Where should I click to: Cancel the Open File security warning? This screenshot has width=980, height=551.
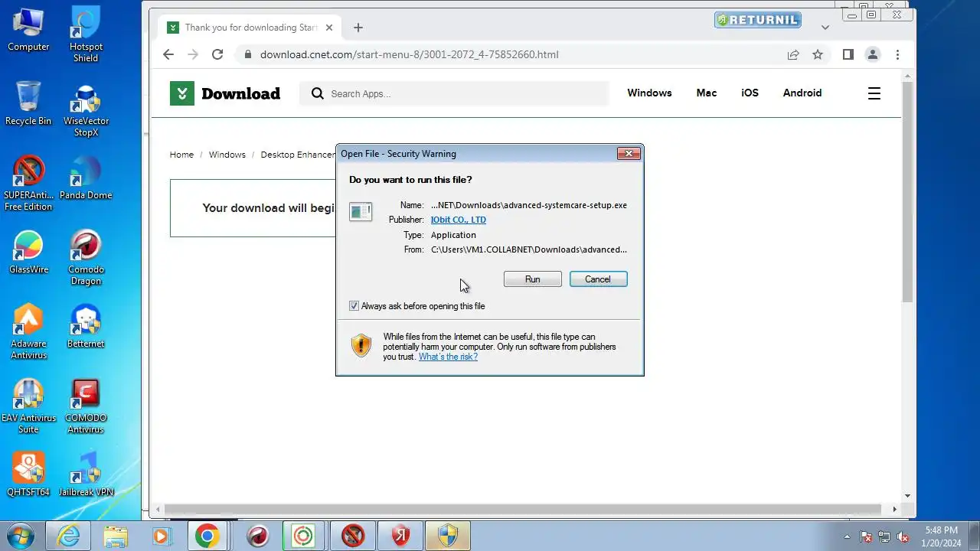tap(598, 279)
